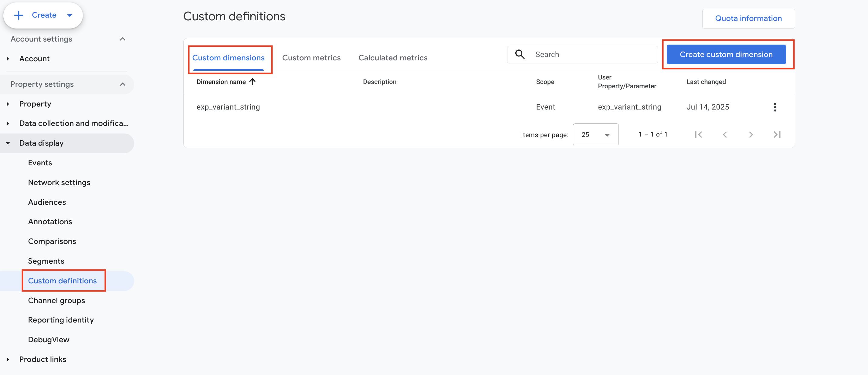Go to the first page of results

(x=699, y=135)
